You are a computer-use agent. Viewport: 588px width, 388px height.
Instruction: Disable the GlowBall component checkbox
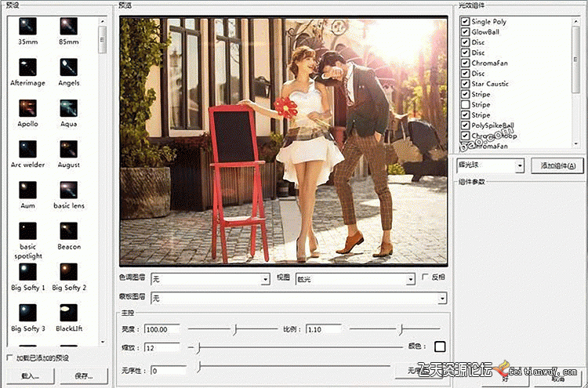(x=466, y=32)
